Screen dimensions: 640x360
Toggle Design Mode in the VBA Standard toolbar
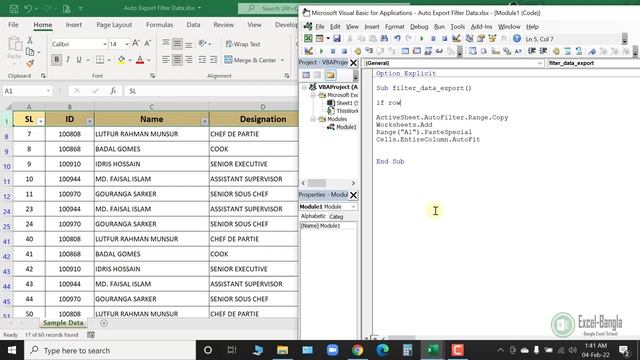[x=456, y=39]
